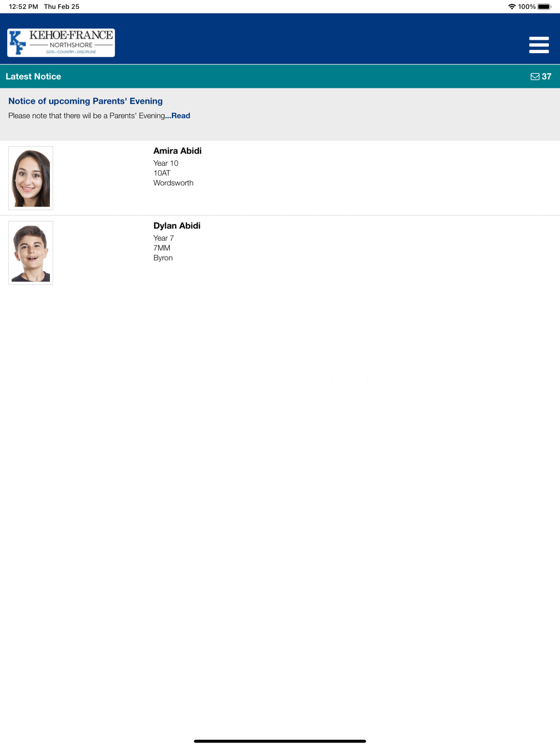Click the Wordsworth house label
Image resolution: width=560 pixels, height=747 pixels.
click(174, 183)
